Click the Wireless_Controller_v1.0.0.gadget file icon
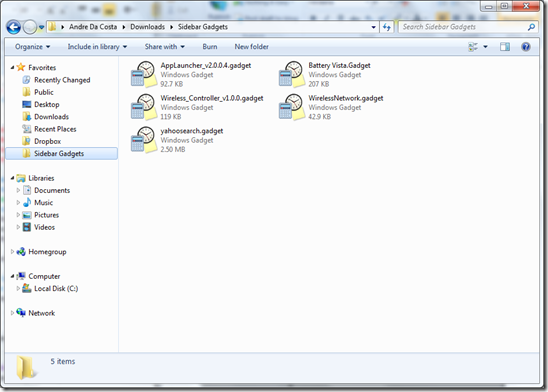Image resolution: width=548 pixels, height=392 pixels. click(143, 107)
